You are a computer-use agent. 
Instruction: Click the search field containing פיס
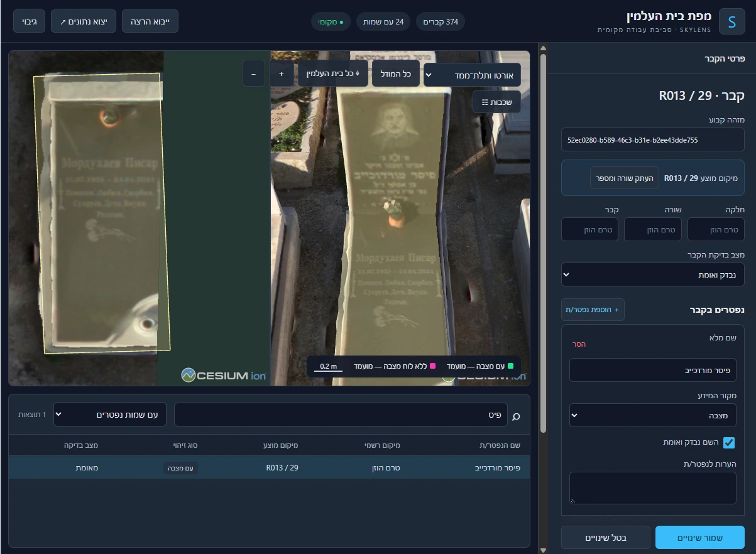(x=341, y=415)
